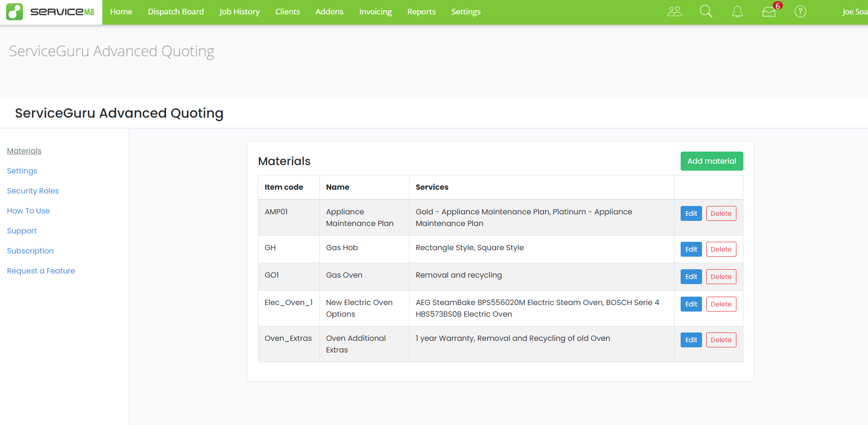Open the help question mark icon

tap(800, 12)
